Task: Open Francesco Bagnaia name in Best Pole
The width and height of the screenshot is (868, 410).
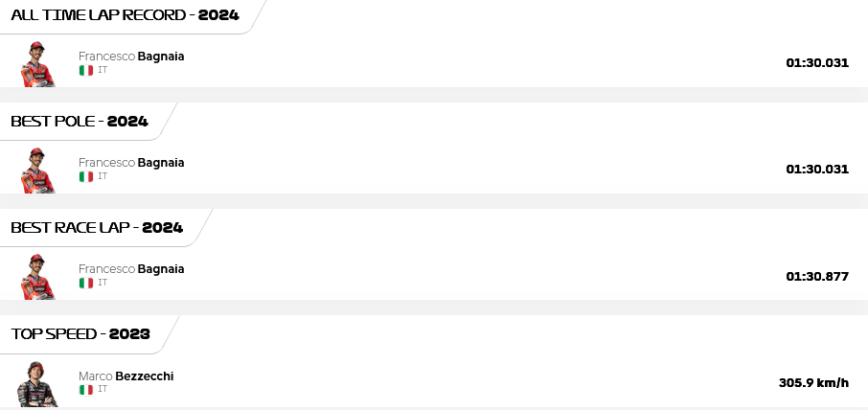Action: coord(131,163)
